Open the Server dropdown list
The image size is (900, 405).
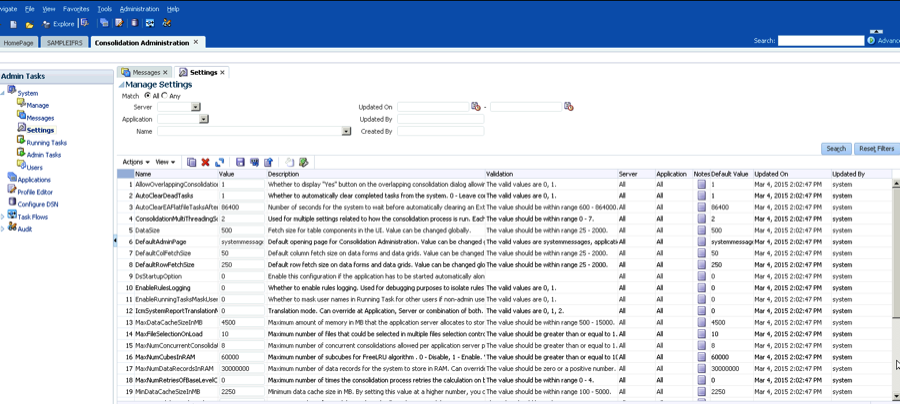pyautogui.click(x=196, y=107)
